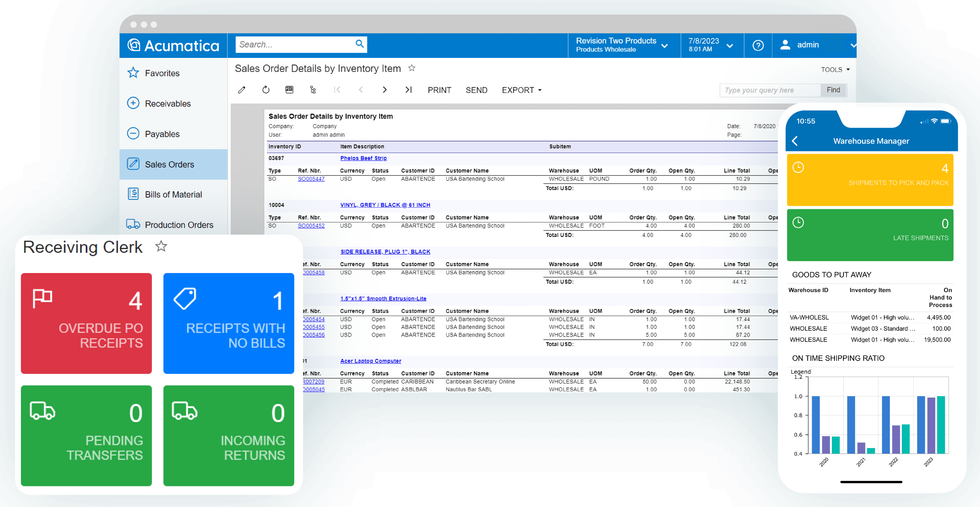Click the flag icon on Overdue PO Receipts
This screenshot has height=507, width=980.
coord(42,298)
